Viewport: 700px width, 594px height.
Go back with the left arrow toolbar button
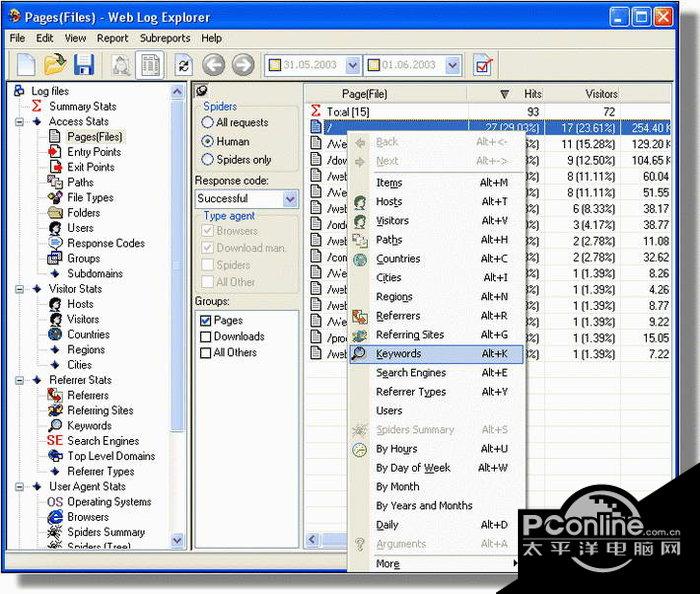213,65
